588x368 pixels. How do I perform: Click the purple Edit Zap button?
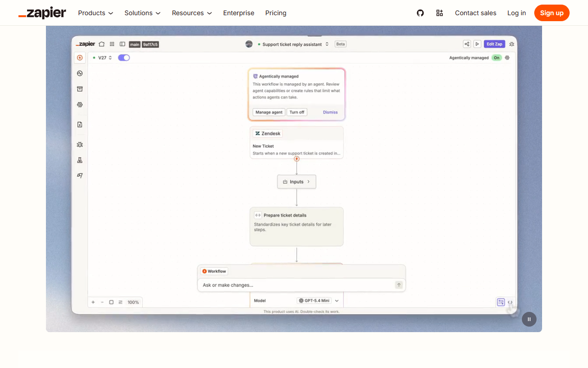494,44
